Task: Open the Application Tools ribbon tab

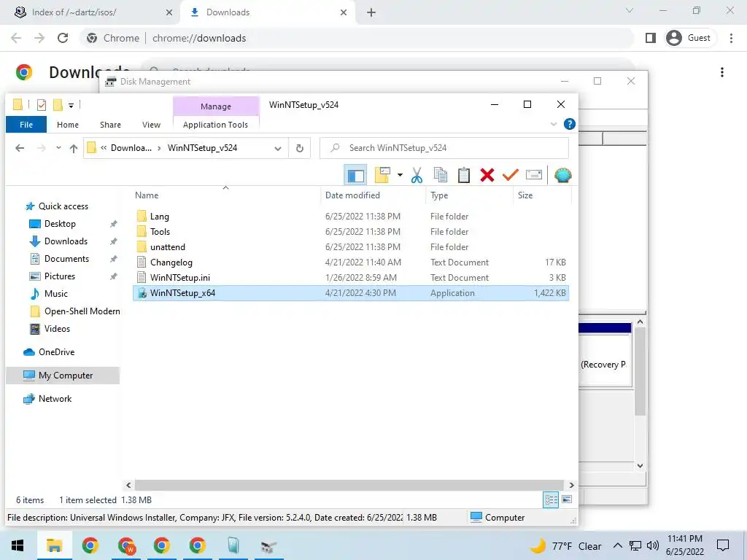Action: pyautogui.click(x=215, y=125)
